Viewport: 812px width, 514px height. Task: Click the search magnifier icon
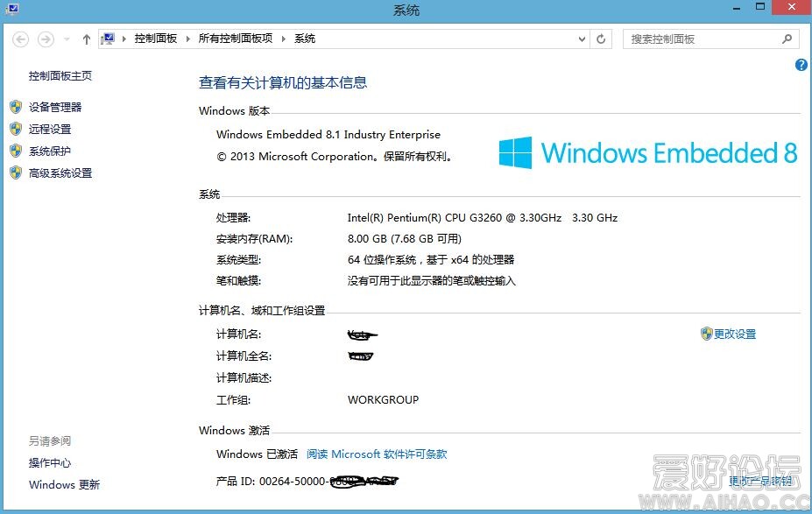(787, 39)
